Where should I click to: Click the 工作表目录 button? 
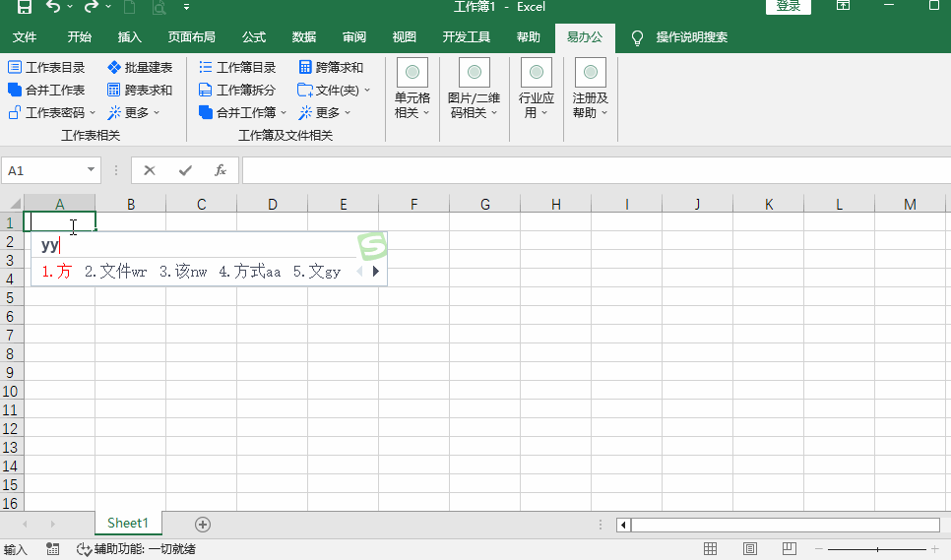pyautogui.click(x=46, y=67)
